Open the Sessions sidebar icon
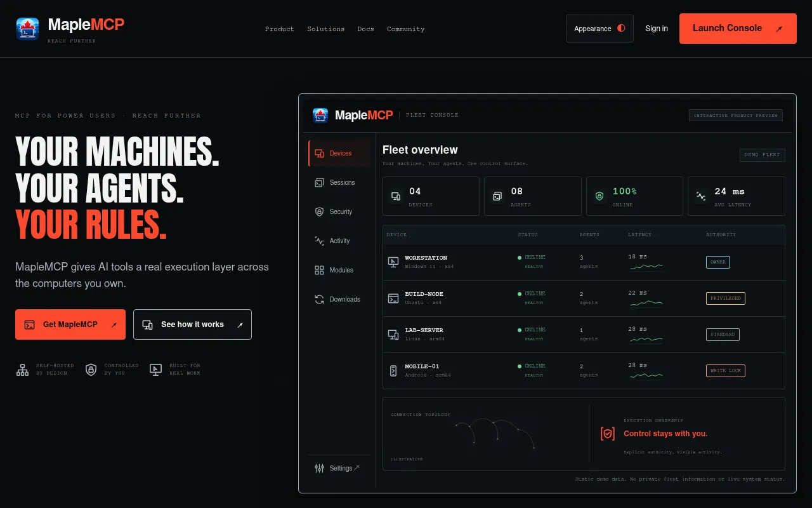This screenshot has width=812, height=508. click(x=320, y=183)
